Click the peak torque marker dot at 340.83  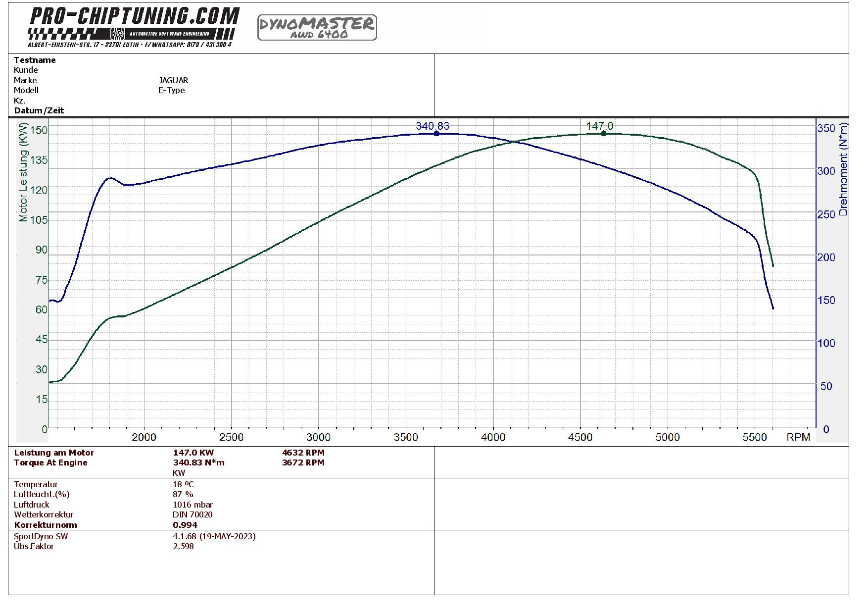point(436,134)
